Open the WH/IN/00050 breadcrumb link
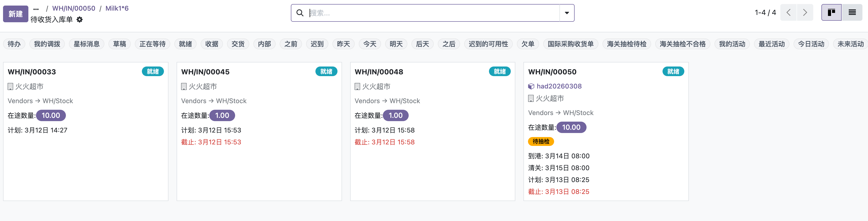Screen dimensions: 868x221 74,8
